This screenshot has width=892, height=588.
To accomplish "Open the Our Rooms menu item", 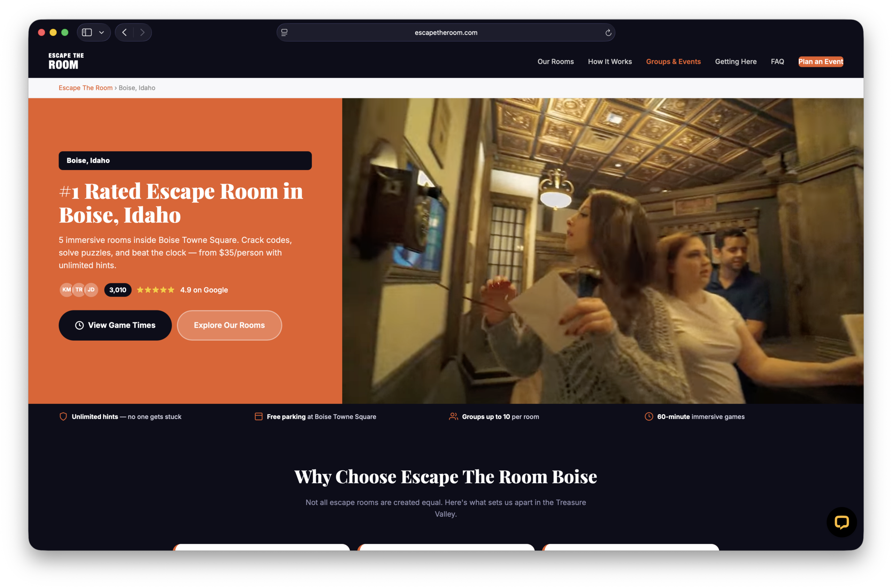I will (x=555, y=62).
